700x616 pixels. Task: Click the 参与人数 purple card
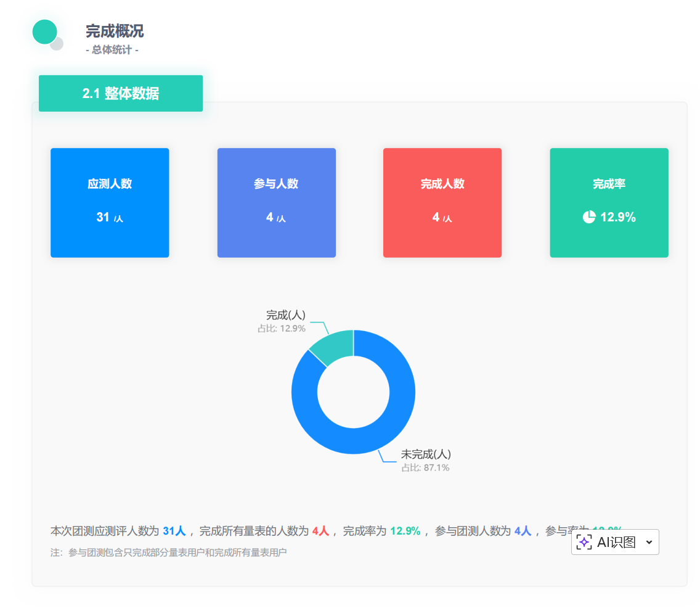coord(276,203)
